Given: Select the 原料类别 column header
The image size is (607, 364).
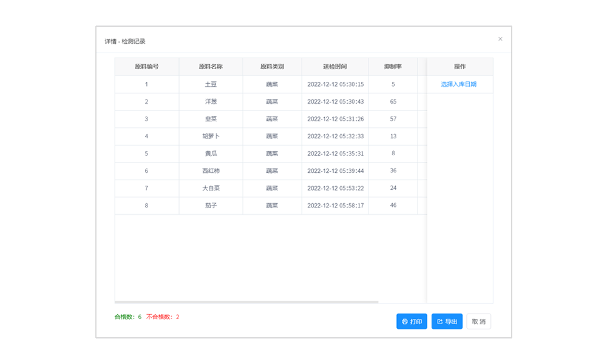Looking at the screenshot, I should pyautogui.click(x=272, y=67).
